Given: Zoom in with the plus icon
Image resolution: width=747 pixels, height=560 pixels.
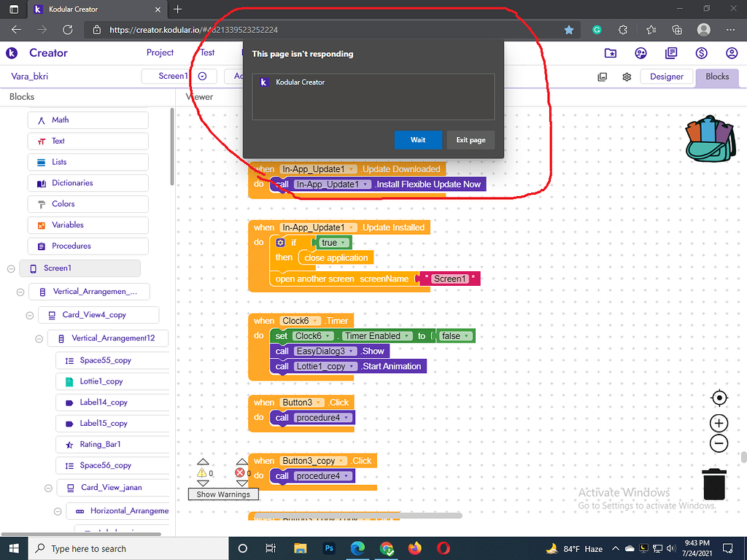Looking at the screenshot, I should coord(719,423).
